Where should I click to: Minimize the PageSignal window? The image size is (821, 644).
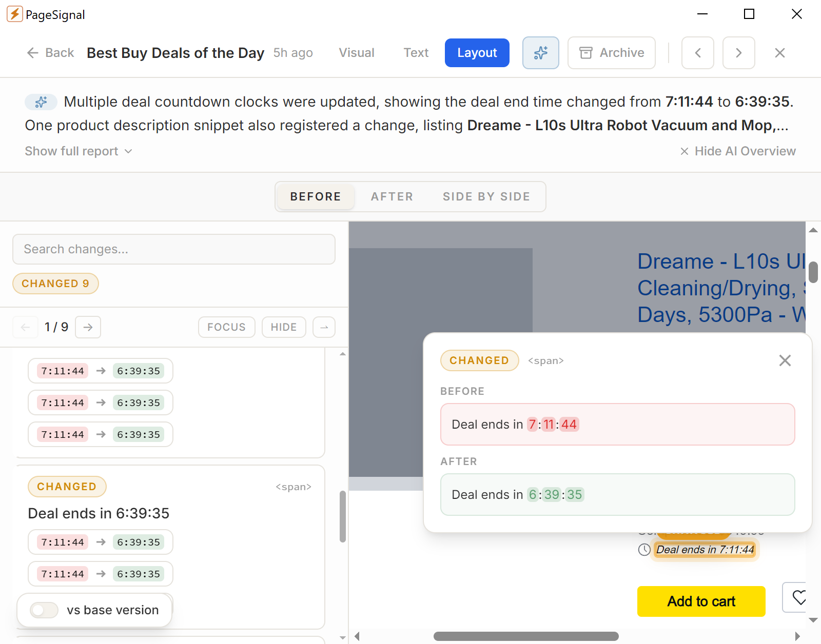coord(702,14)
